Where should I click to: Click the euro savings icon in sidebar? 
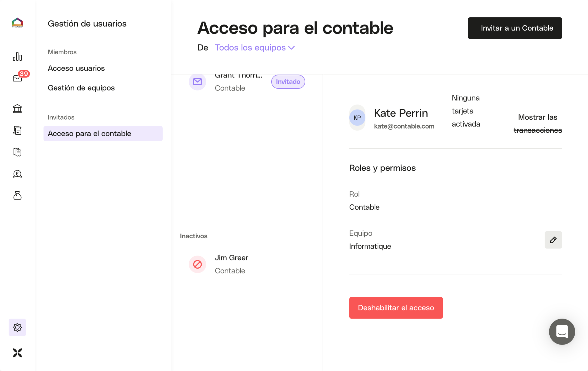pos(17,174)
